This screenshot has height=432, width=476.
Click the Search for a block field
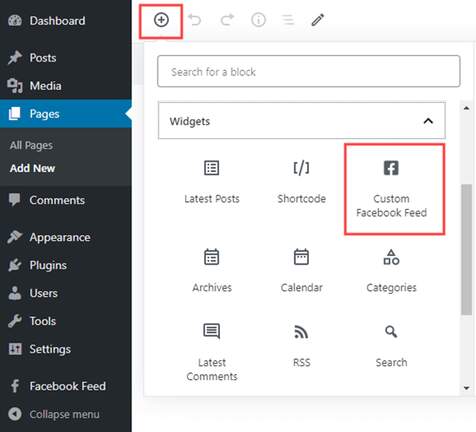click(x=309, y=71)
